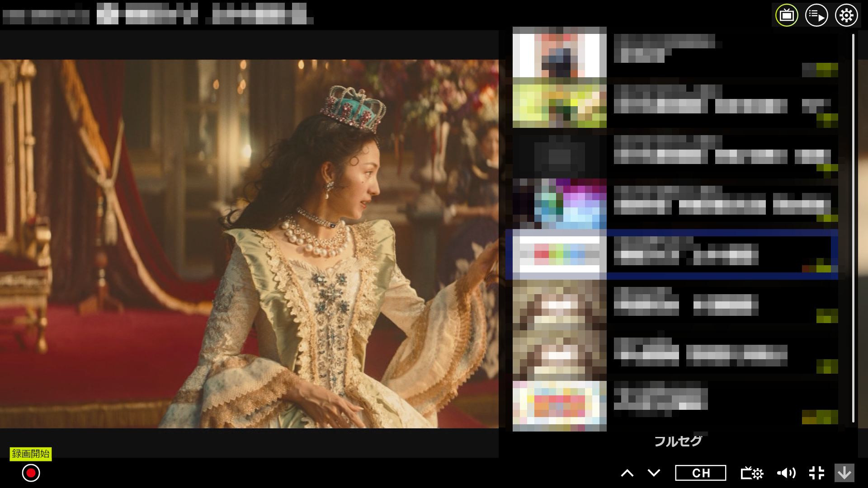
Task: Open the settings gear icon
Action: pos(846,15)
